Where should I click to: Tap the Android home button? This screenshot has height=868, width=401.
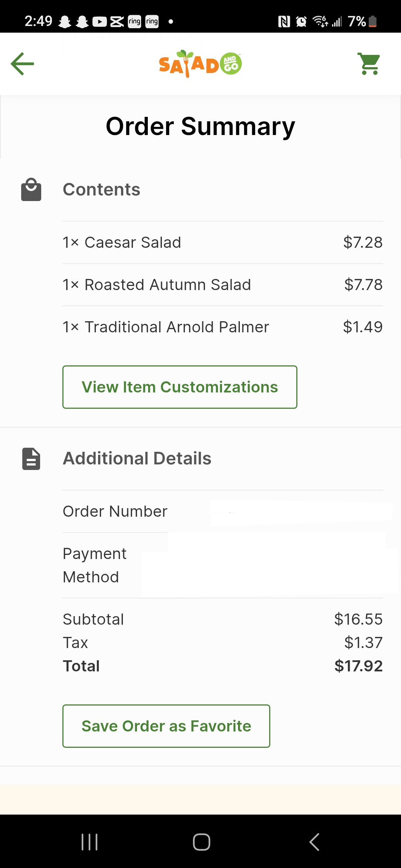[x=202, y=842]
